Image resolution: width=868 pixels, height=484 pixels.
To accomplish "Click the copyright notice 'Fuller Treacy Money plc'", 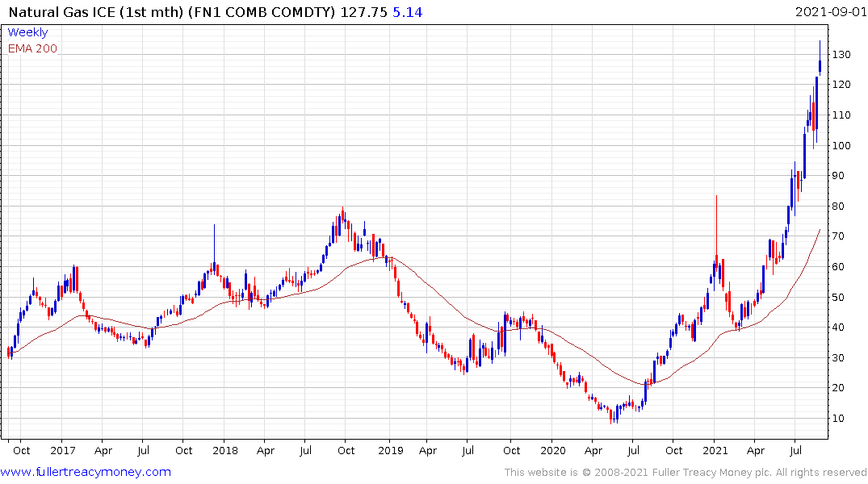I will click(x=712, y=473).
